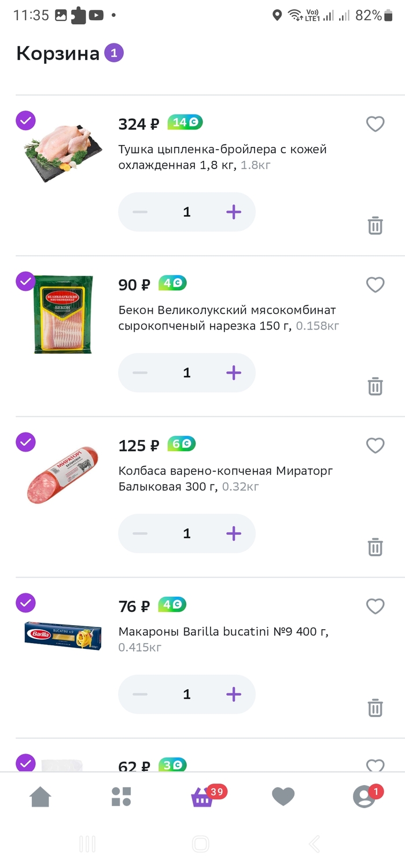Go to the Home tab
This screenshot has width=405, height=868.
[x=41, y=797]
